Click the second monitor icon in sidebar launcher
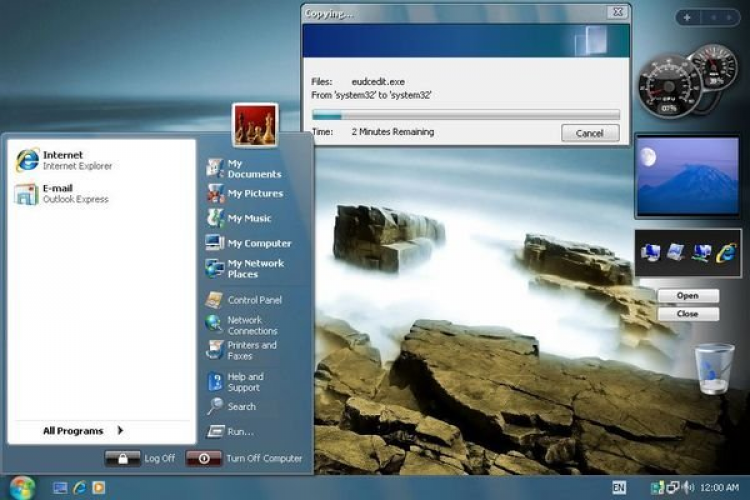The height and width of the screenshot is (500, 750). 675,252
